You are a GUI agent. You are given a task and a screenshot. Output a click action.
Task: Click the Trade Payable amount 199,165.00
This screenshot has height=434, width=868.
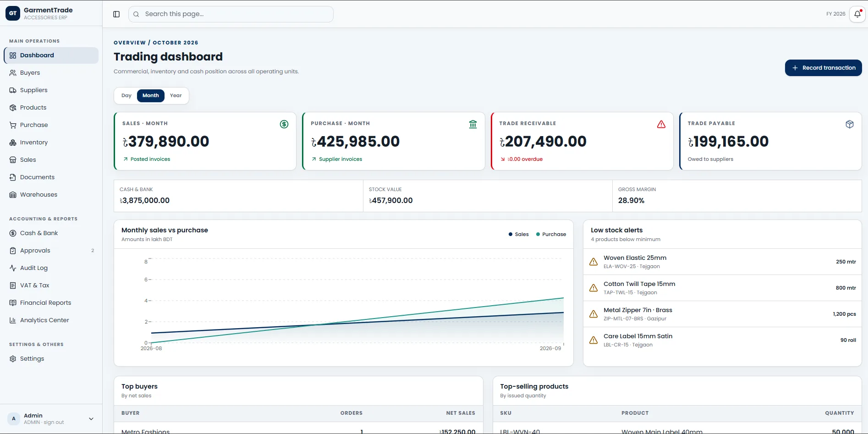[x=728, y=142]
